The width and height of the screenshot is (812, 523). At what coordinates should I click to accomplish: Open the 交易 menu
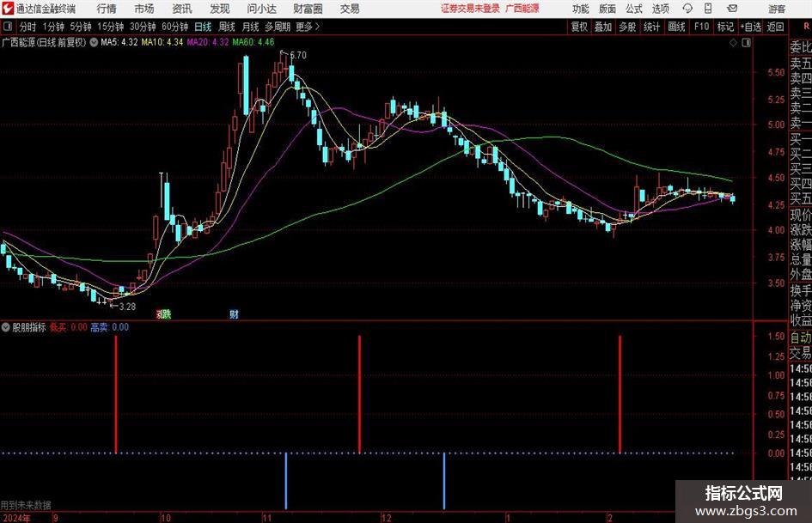[350, 9]
